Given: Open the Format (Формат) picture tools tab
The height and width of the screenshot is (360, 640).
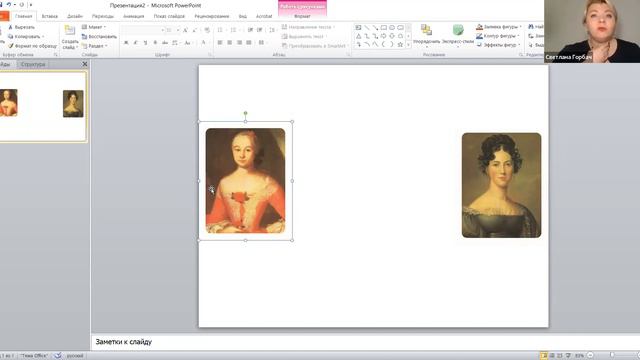Looking at the screenshot, I should coord(302,16).
